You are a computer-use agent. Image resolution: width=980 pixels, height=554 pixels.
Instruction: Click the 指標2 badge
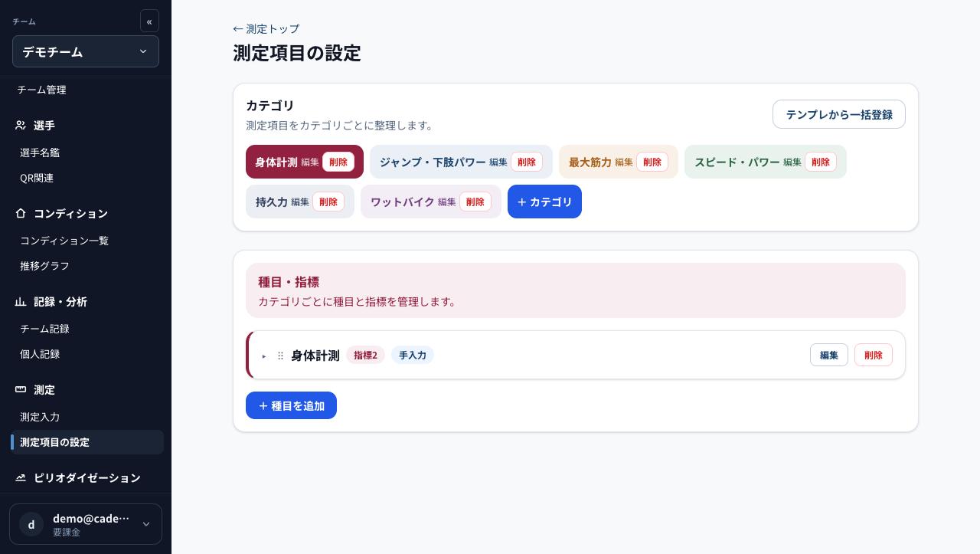(365, 355)
